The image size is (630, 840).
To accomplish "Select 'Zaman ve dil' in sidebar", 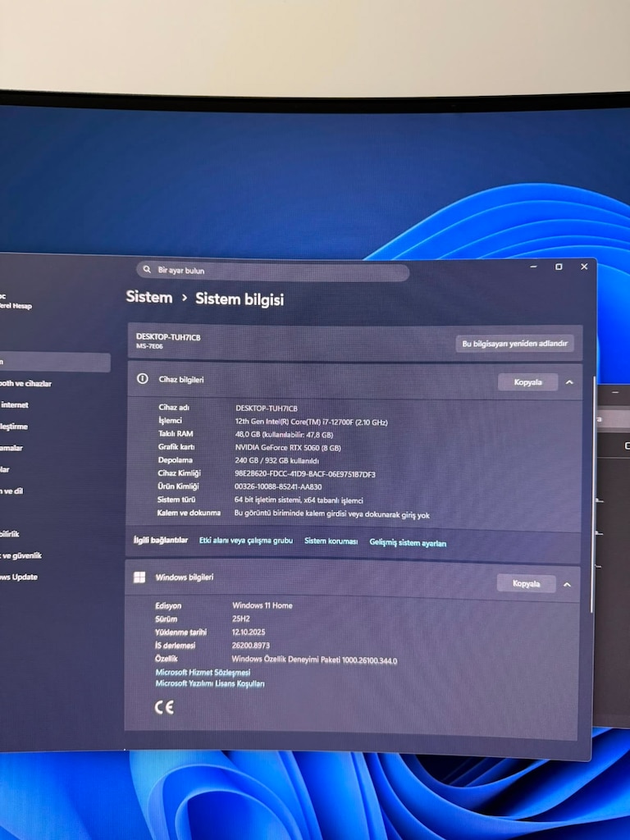I will click(11, 491).
